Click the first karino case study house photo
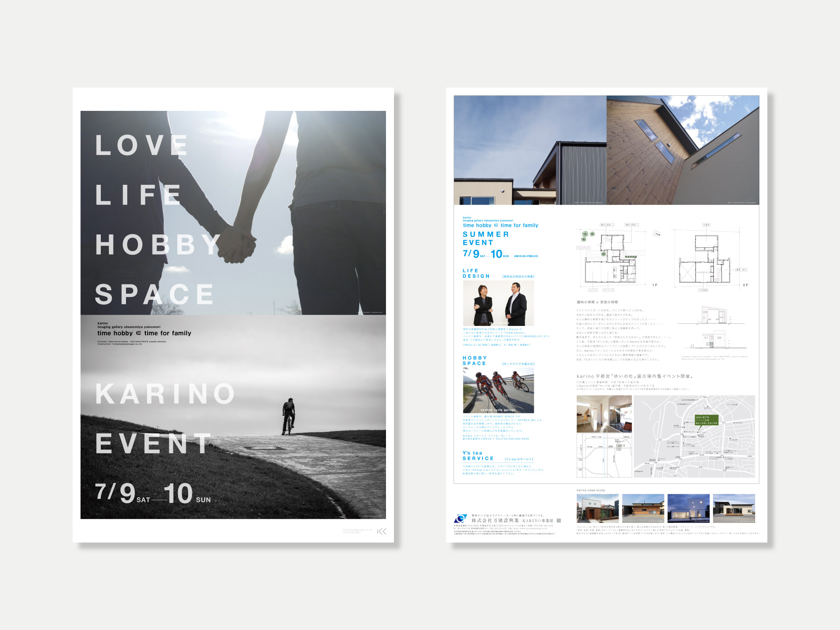 (x=597, y=508)
